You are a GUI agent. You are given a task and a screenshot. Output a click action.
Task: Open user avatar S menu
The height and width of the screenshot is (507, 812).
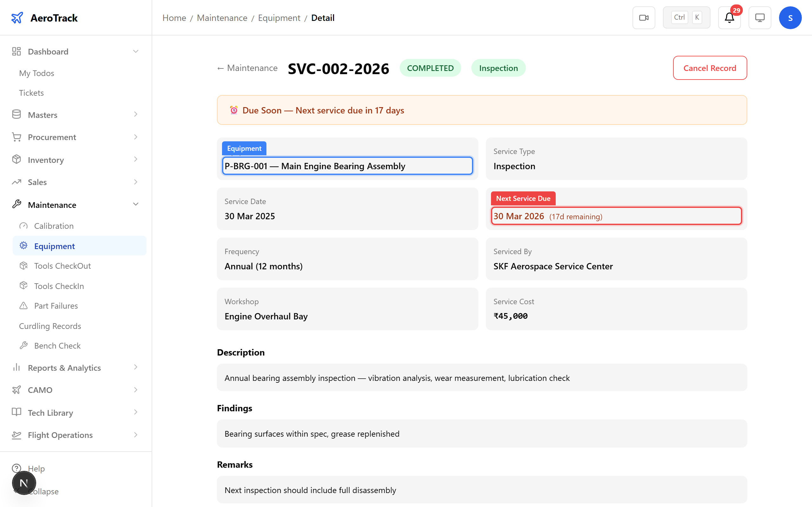tap(790, 18)
